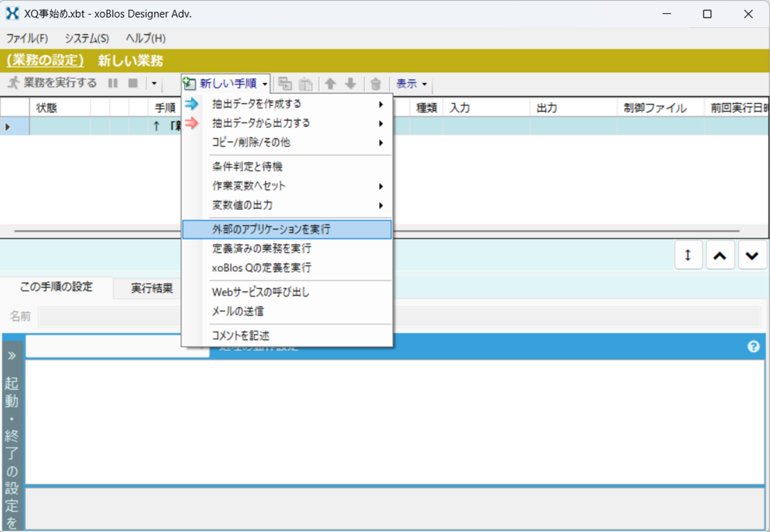Choose メールの送信 from the menu

pyautogui.click(x=287, y=311)
